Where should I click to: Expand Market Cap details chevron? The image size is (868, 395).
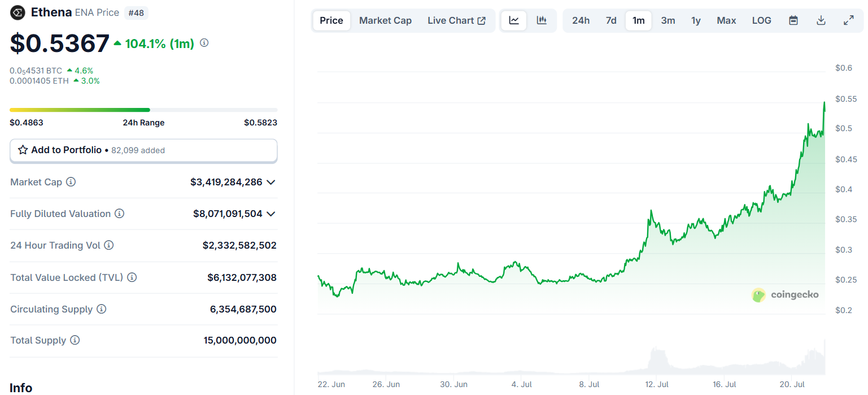(271, 182)
